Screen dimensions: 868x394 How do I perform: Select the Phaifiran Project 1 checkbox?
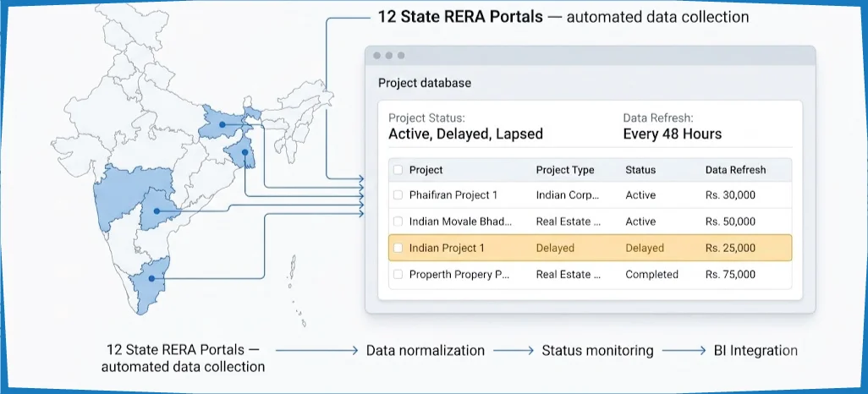tap(398, 194)
